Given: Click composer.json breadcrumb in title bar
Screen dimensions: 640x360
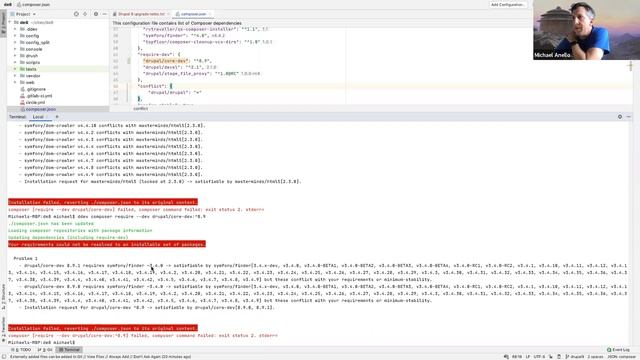Looking at the screenshot, I should click(x=33, y=4).
